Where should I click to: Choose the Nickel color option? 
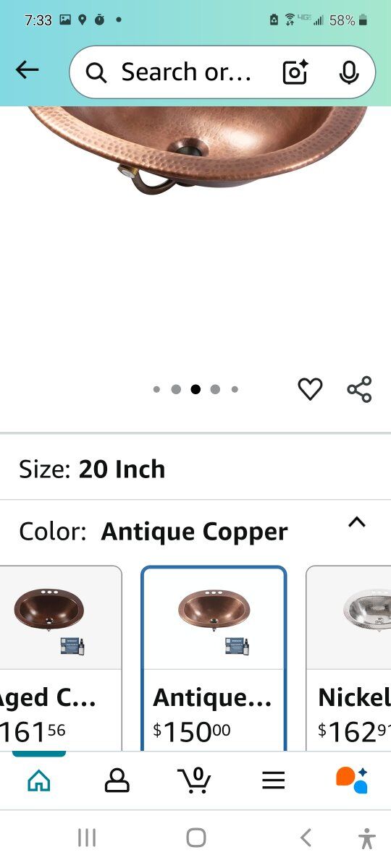pyautogui.click(x=348, y=658)
